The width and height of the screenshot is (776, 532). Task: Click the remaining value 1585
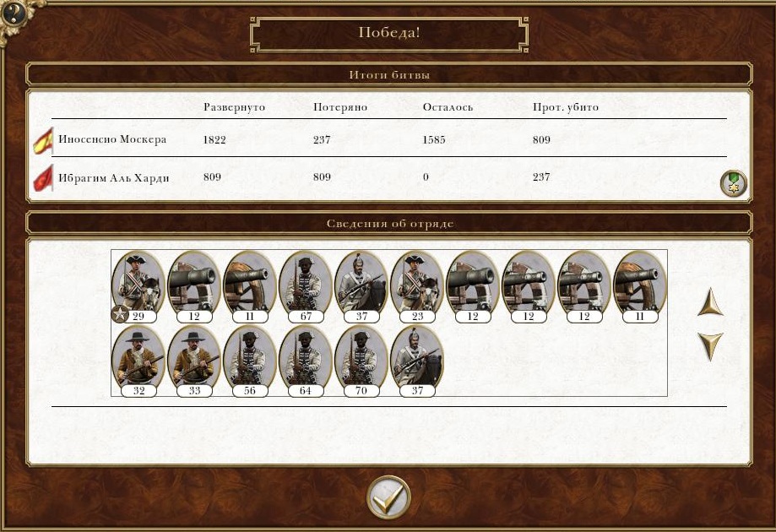click(x=433, y=139)
